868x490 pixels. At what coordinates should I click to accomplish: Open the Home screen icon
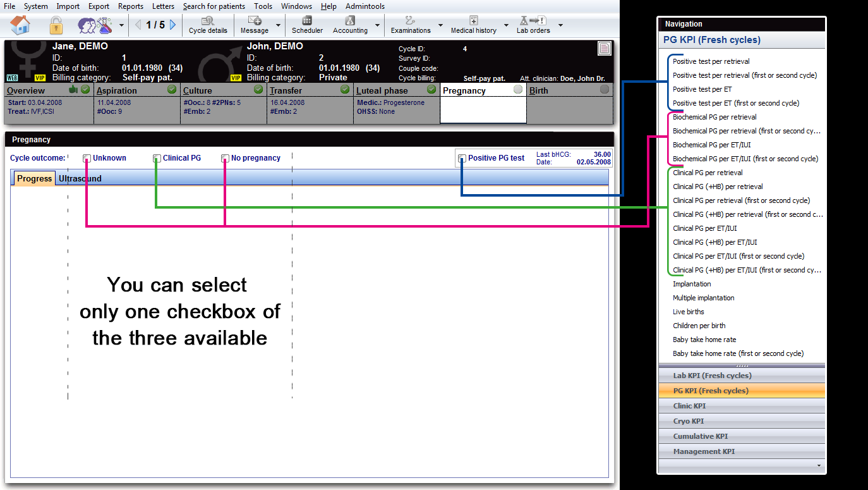pos(20,25)
